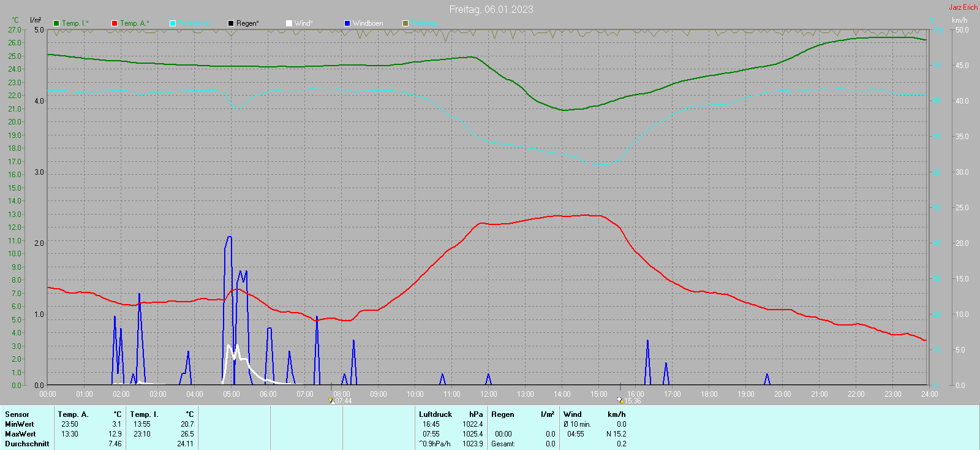Click the 'Durchschnitt' row label

tap(27, 444)
